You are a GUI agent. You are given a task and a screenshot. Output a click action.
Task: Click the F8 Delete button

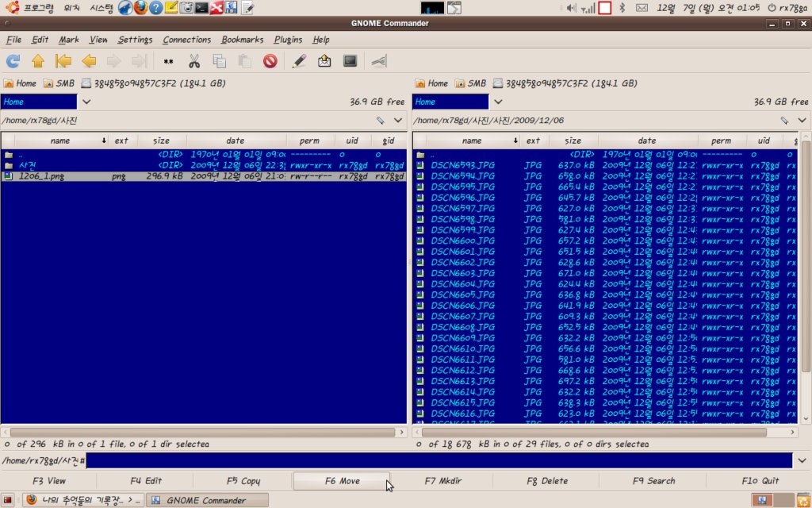[547, 481]
